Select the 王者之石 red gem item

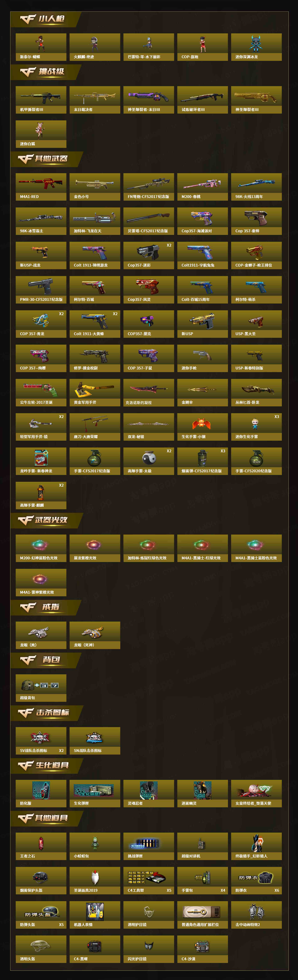tap(41, 846)
